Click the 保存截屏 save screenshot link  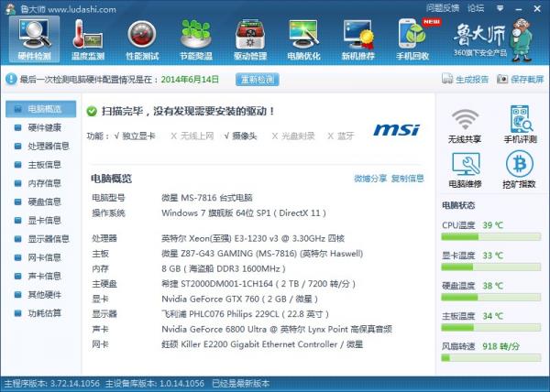[x=527, y=80]
